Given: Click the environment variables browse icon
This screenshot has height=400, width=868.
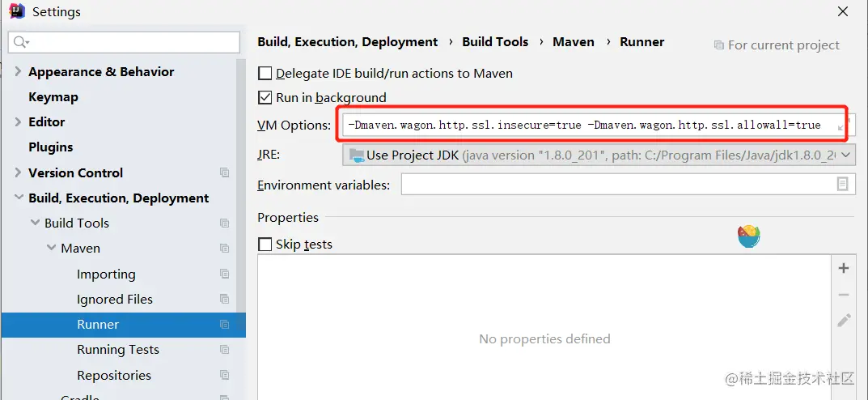Looking at the screenshot, I should [x=843, y=185].
